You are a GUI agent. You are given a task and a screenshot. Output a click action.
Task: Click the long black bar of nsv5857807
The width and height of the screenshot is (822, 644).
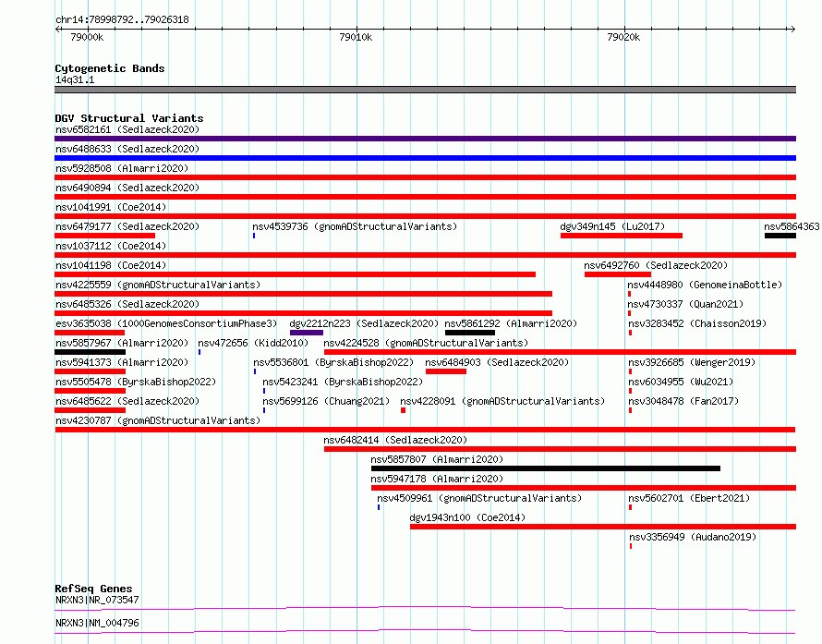click(x=546, y=468)
